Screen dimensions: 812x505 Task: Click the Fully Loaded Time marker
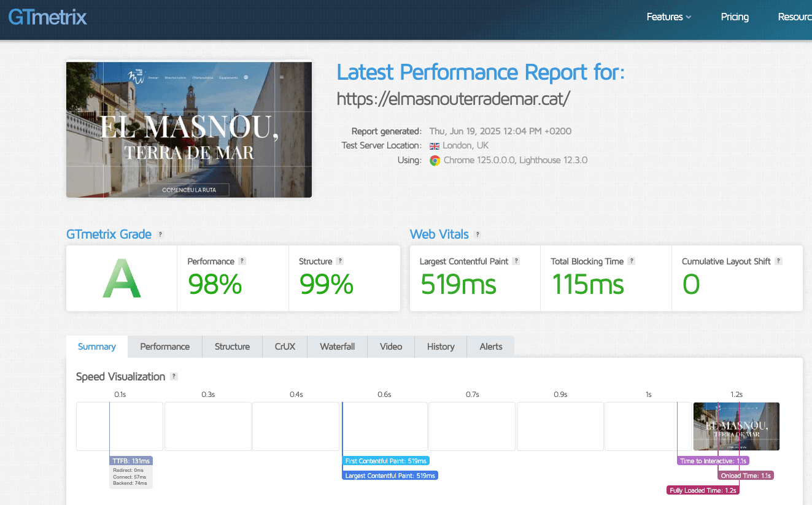[x=703, y=490]
